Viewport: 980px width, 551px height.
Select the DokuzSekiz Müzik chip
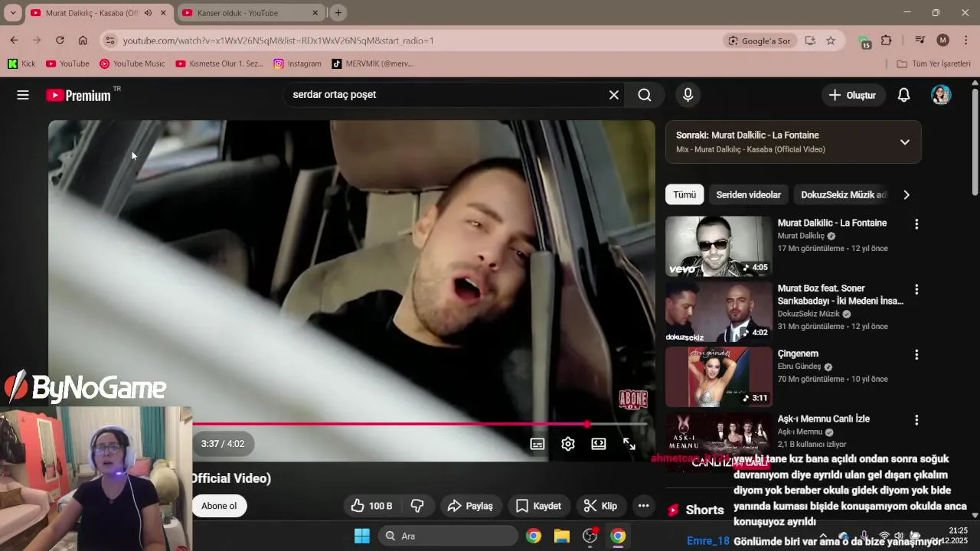[x=842, y=194]
